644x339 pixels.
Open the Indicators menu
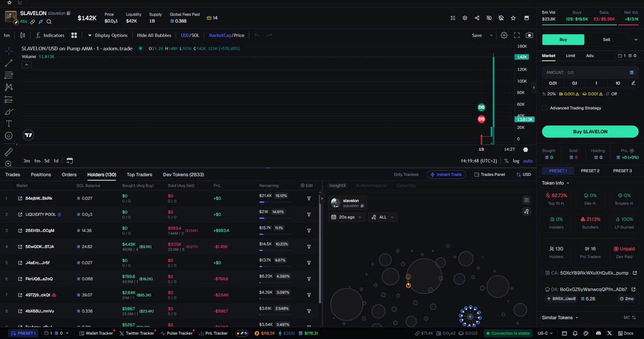[50, 35]
